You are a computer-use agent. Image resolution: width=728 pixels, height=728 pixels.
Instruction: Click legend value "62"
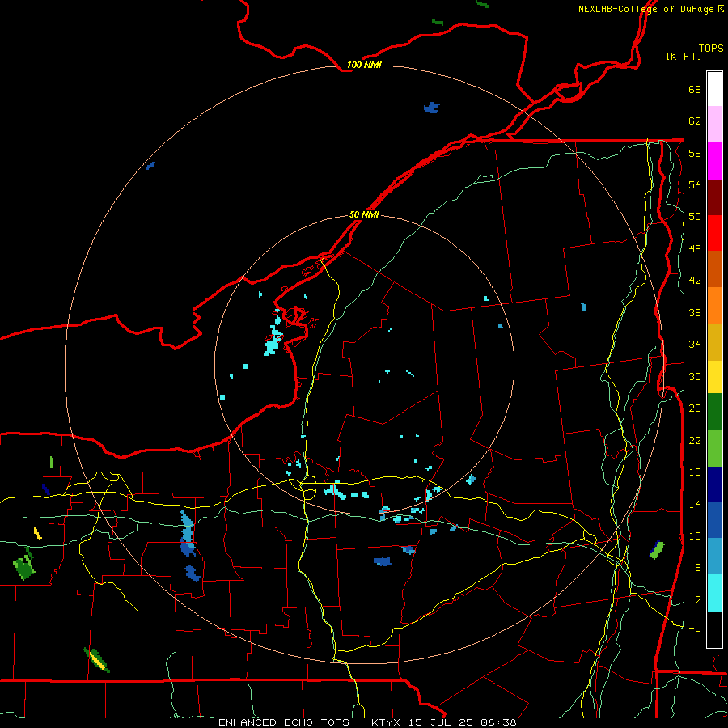pyautogui.click(x=695, y=121)
